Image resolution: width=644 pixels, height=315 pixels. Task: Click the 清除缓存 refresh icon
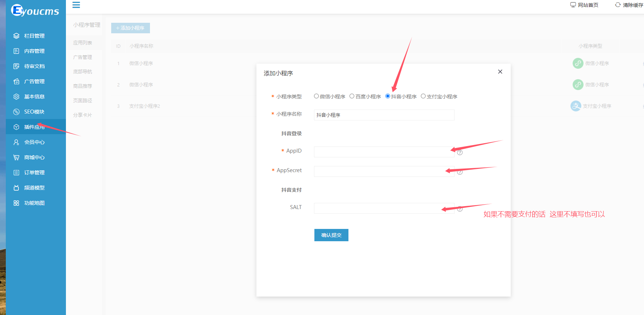(618, 5)
